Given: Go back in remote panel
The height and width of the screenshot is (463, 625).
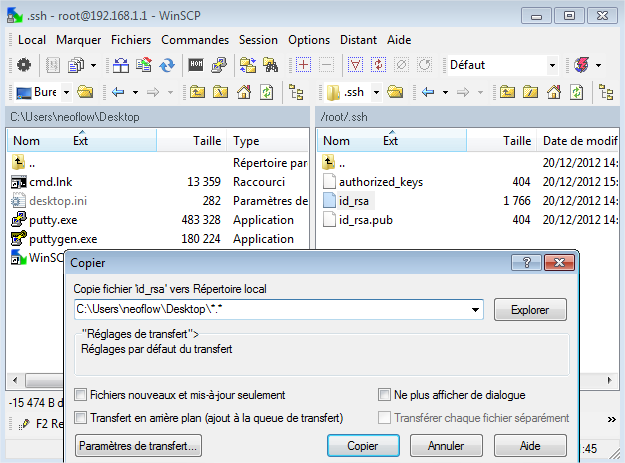Looking at the screenshot, I should (428, 92).
